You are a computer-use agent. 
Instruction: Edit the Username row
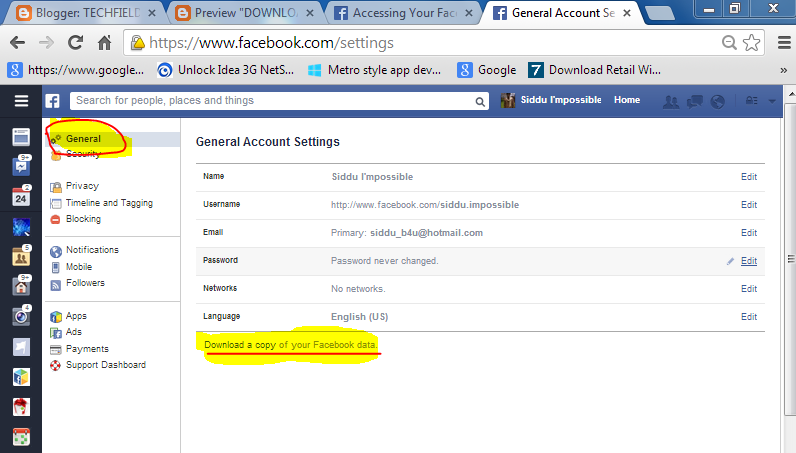(749, 205)
